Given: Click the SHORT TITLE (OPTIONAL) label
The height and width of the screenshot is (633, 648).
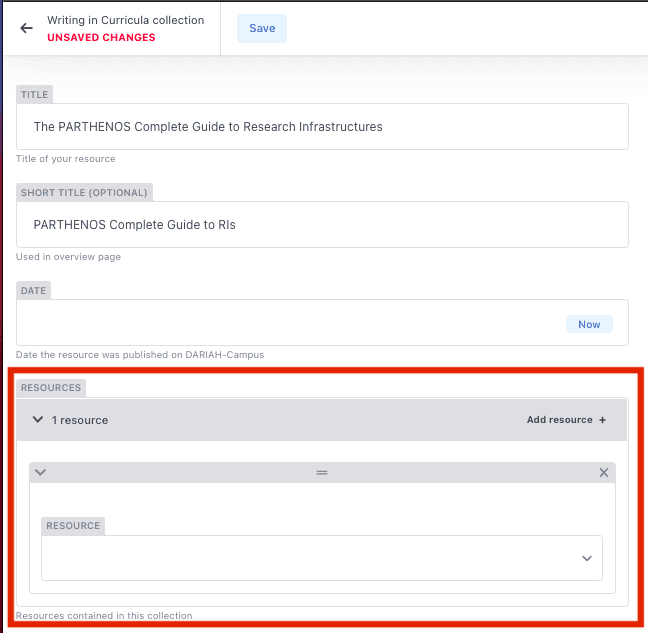Looking at the screenshot, I should 84,193.
